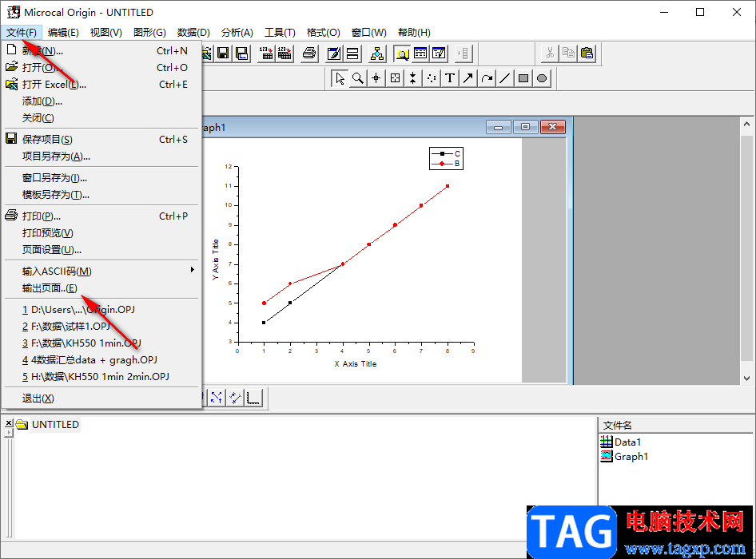Expand 输入ASCII码(M) submenu arrow
Screen dimensions: 756x559
tap(193, 270)
